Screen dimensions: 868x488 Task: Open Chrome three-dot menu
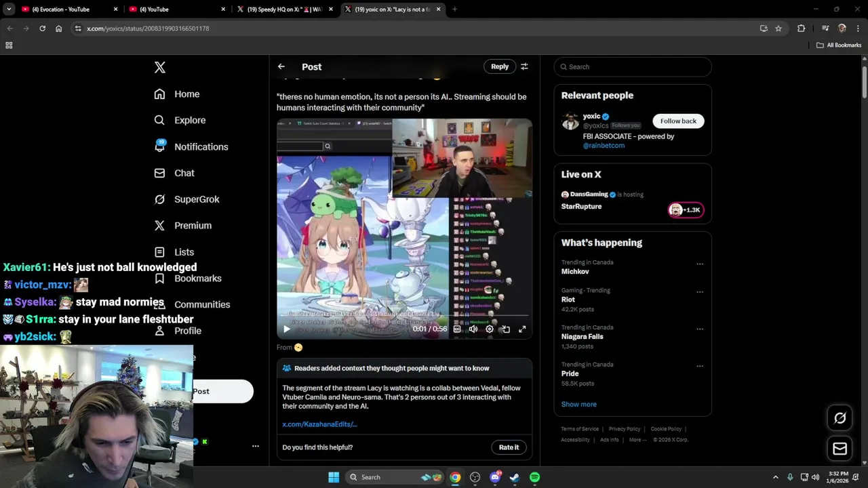(859, 28)
